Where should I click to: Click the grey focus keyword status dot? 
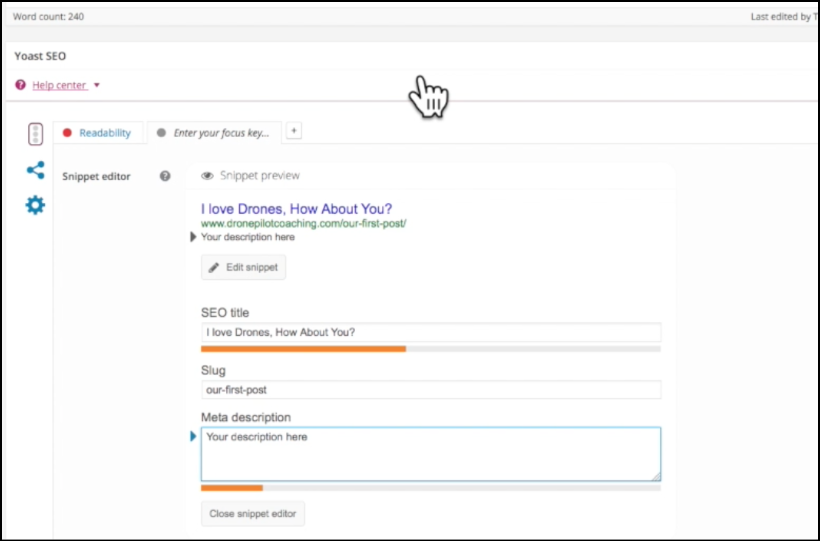(x=162, y=133)
